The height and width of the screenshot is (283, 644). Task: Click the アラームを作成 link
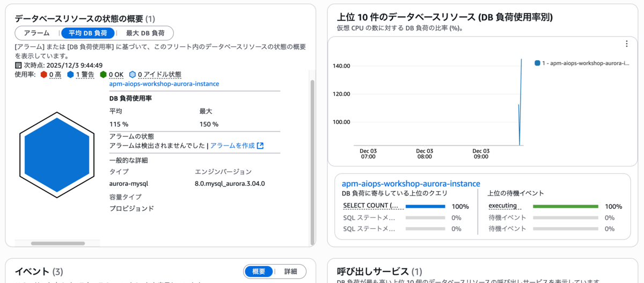pos(232,146)
